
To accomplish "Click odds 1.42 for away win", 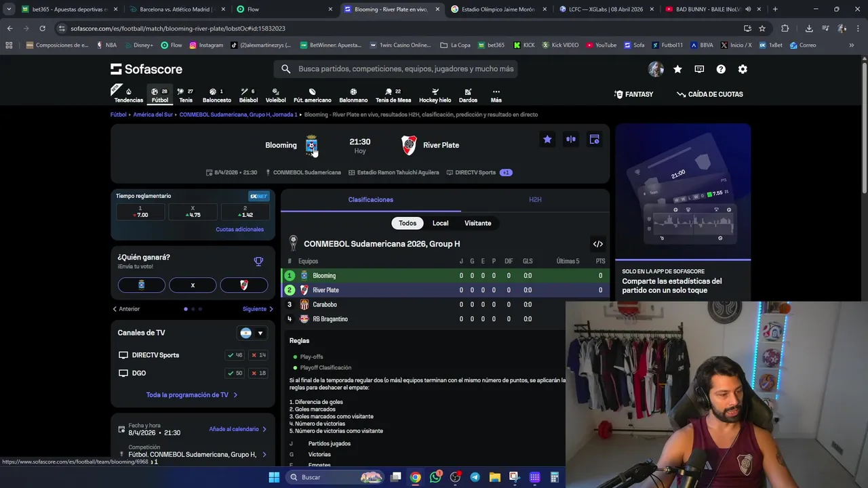I will 245,212.
